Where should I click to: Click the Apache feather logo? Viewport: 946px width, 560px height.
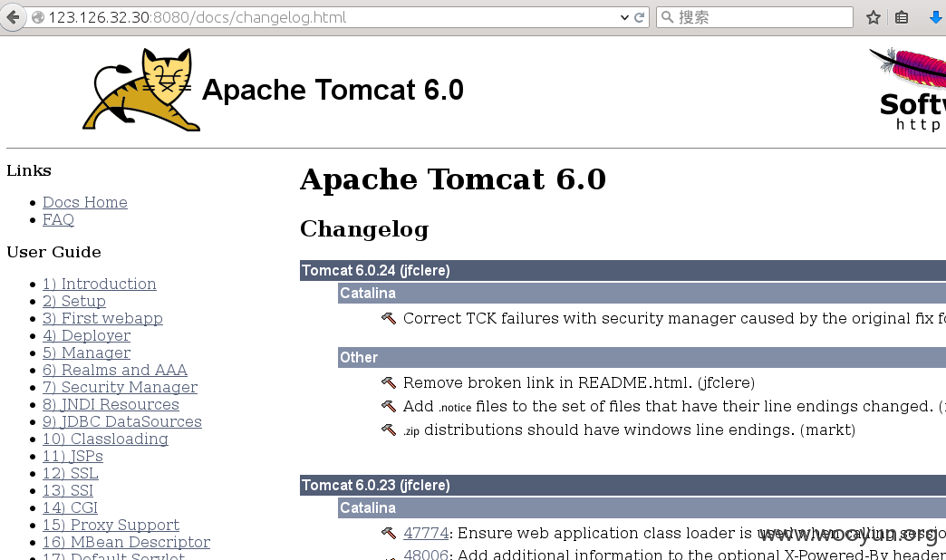click(908, 90)
